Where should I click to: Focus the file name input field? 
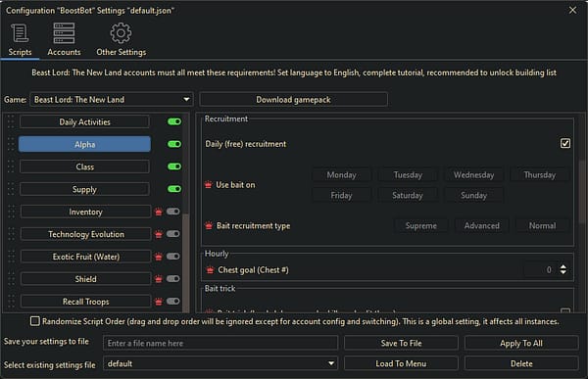click(220, 344)
